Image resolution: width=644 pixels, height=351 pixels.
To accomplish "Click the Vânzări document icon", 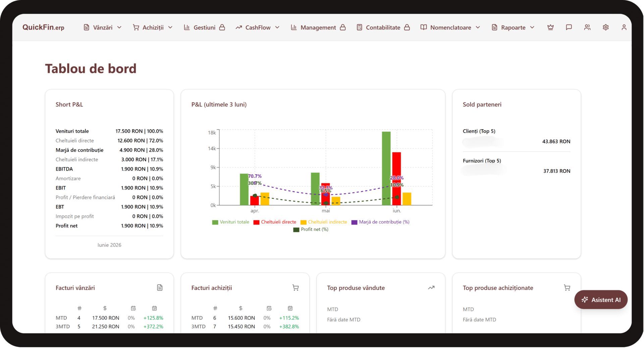I will (x=87, y=27).
